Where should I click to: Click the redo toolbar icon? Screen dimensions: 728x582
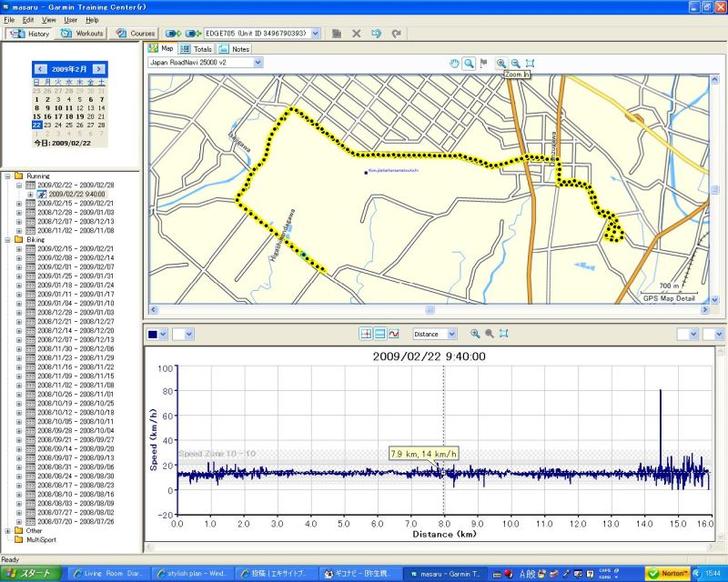tap(396, 34)
